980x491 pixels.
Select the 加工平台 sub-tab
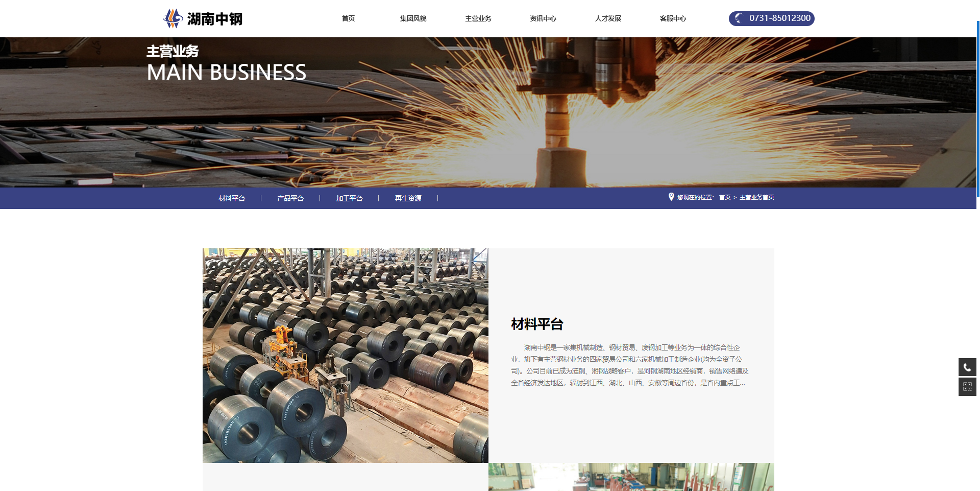coord(349,198)
